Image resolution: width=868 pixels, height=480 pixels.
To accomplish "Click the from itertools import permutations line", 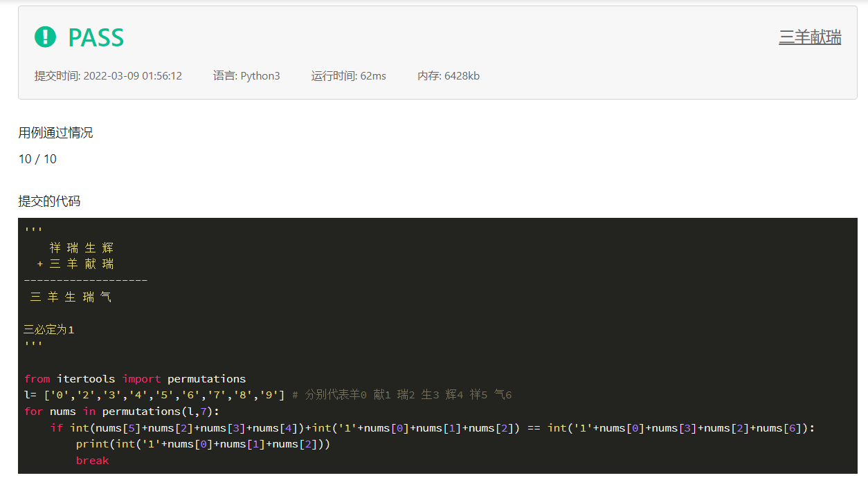I will 135,378.
